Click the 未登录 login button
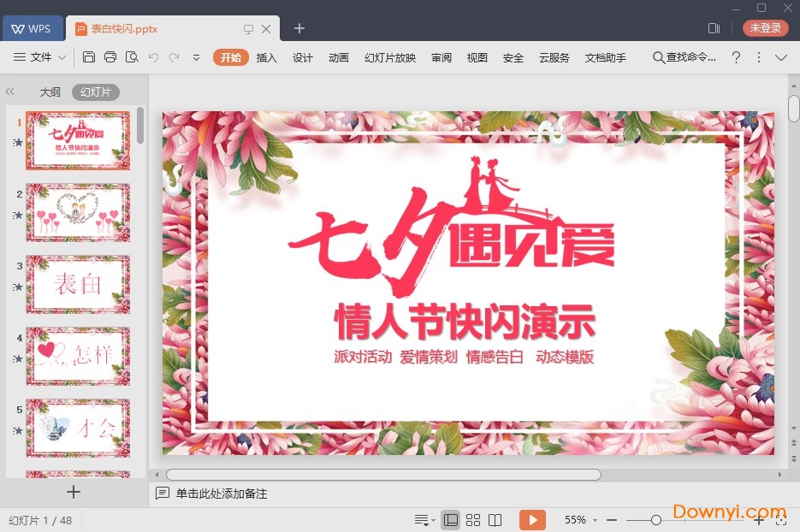The image size is (800, 532). (765, 28)
